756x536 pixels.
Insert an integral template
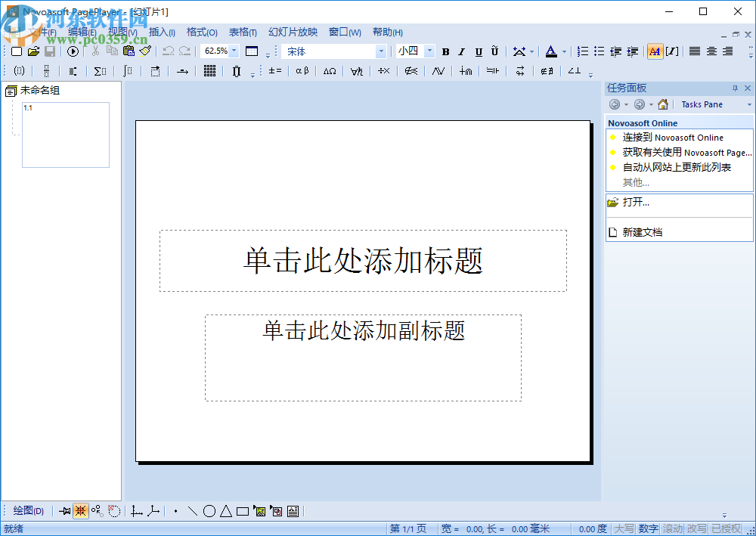(x=128, y=70)
